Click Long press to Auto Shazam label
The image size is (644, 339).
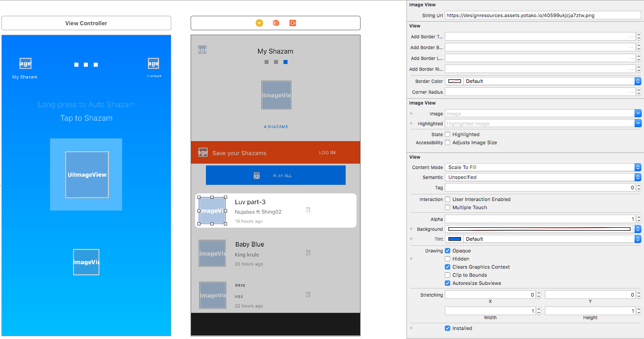pos(86,105)
